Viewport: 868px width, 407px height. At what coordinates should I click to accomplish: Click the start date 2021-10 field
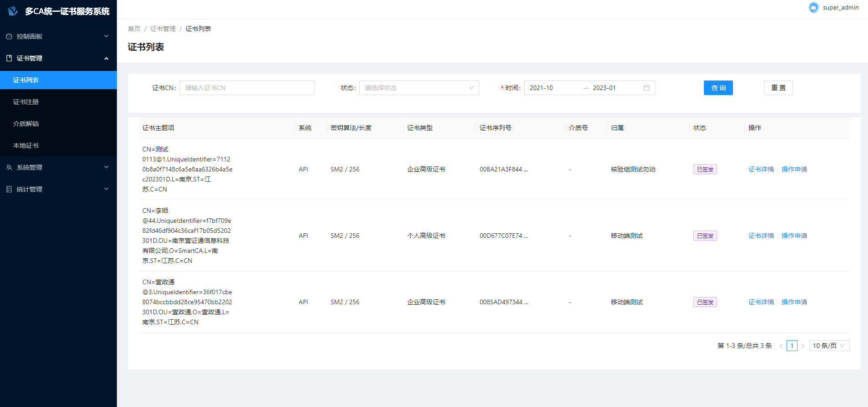coord(553,88)
